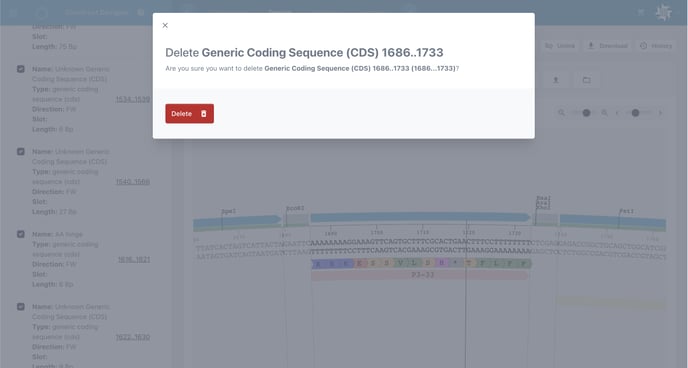Click left chevron of position slider
The height and width of the screenshot is (368, 688).
617,113
